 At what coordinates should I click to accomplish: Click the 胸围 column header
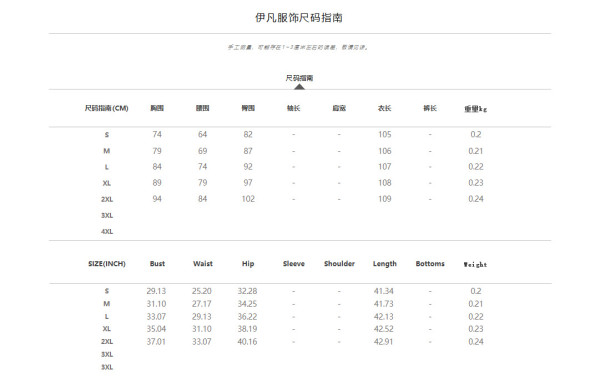[157, 108]
